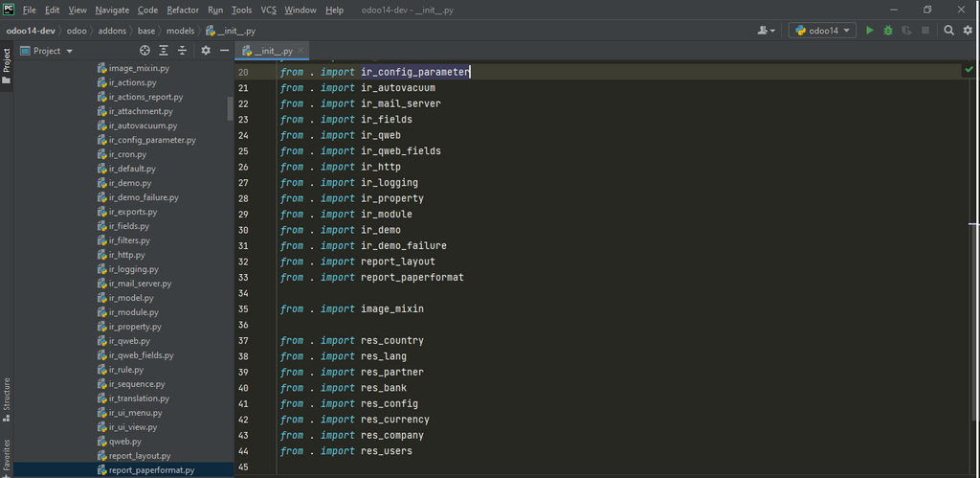Collapse all items in Project panel
The height and width of the screenshot is (478, 980).
182,51
